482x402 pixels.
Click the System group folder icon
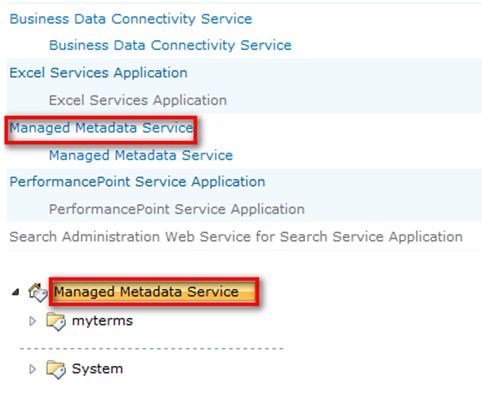pos(56,369)
